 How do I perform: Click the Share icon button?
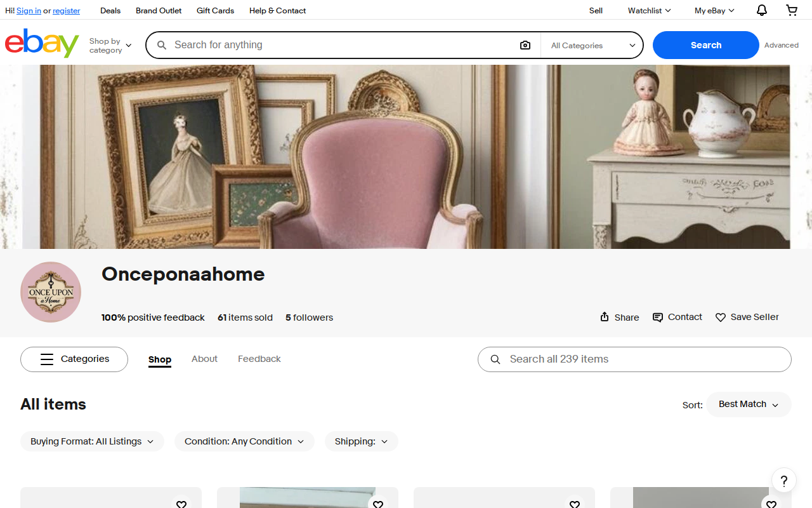[x=619, y=317]
